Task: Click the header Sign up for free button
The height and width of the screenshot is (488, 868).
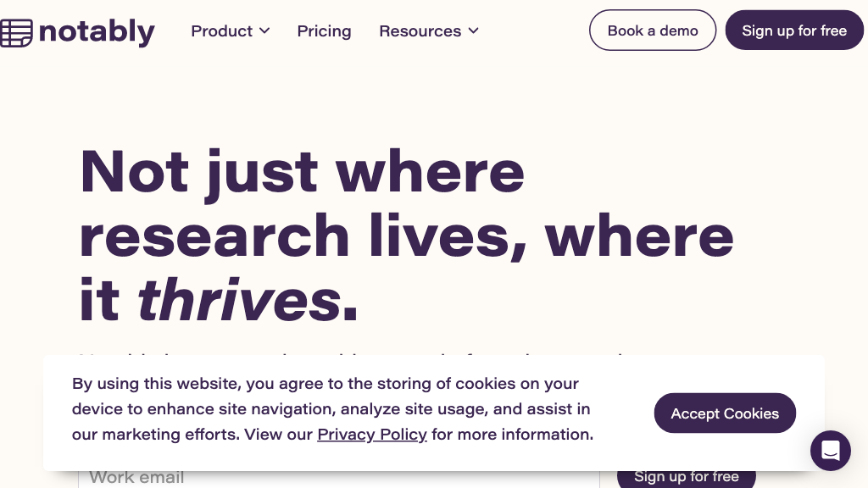Action: pos(793,30)
